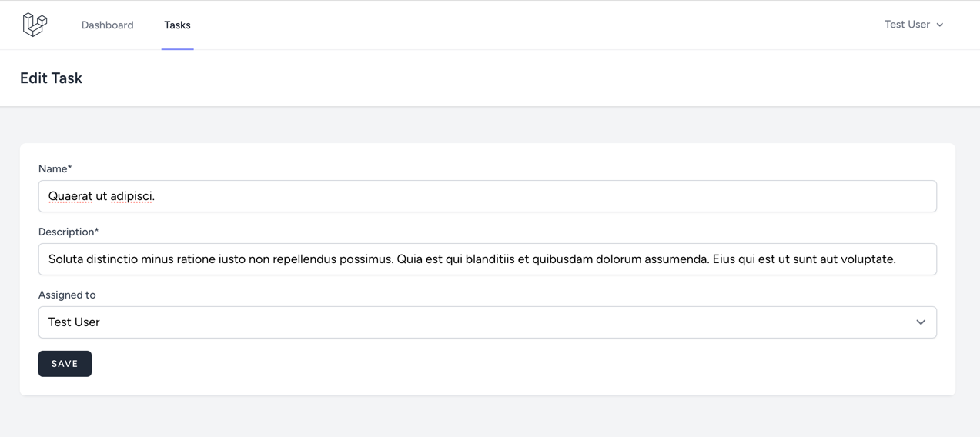Viewport: 980px width, 437px height.
Task: Click the chevron arrow beside header Test User
Action: click(940, 25)
